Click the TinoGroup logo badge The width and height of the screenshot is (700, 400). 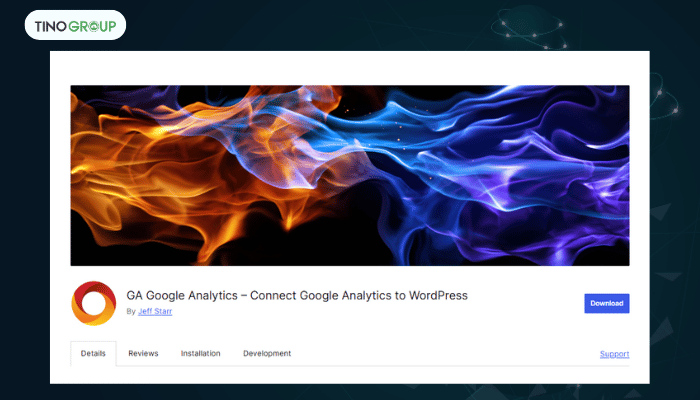tap(75, 25)
